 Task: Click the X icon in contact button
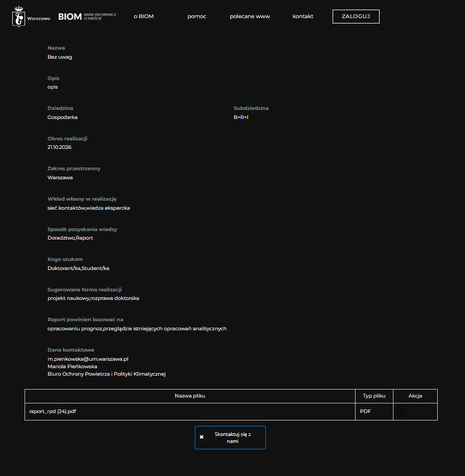coord(201,438)
